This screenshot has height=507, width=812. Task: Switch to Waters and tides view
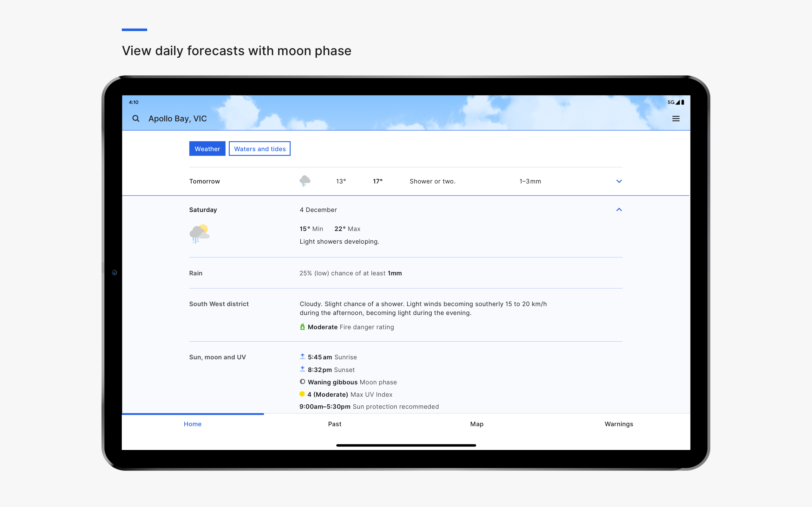click(x=260, y=149)
